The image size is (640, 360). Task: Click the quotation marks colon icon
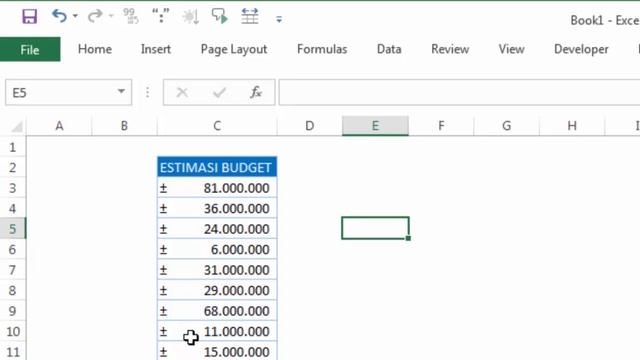tap(161, 16)
